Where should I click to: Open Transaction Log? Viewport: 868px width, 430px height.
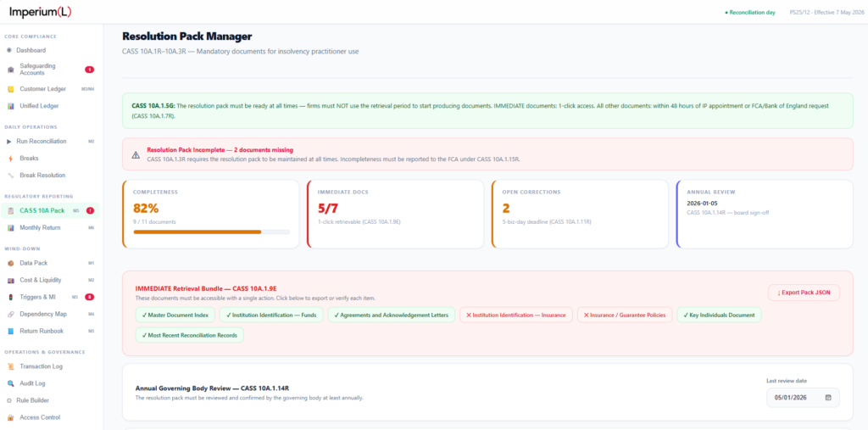pos(51,366)
